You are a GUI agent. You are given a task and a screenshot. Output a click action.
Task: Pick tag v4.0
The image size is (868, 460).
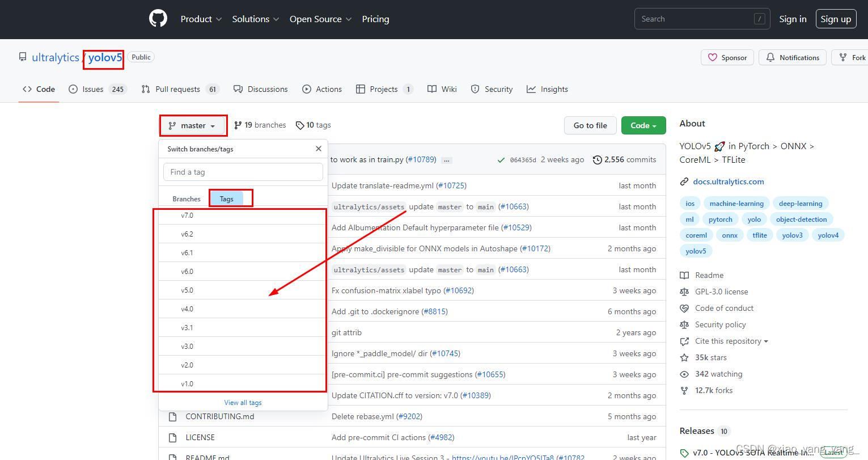[x=243, y=309]
